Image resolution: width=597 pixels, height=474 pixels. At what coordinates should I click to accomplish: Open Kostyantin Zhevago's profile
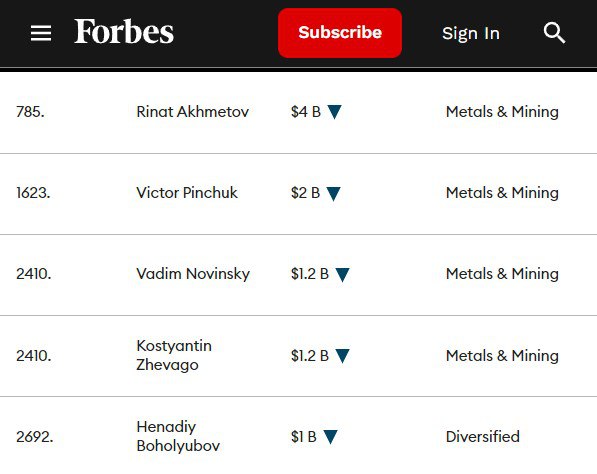[174, 355]
